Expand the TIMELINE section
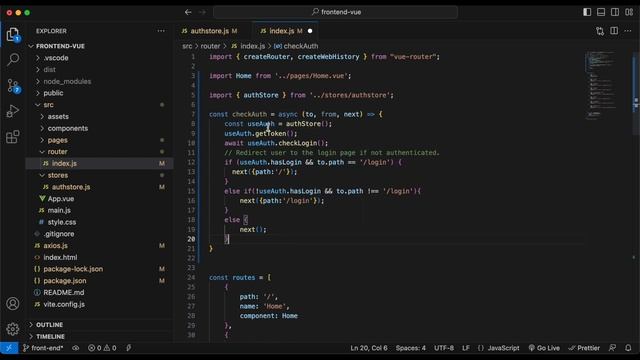This screenshot has width=640, height=360. (x=50, y=337)
